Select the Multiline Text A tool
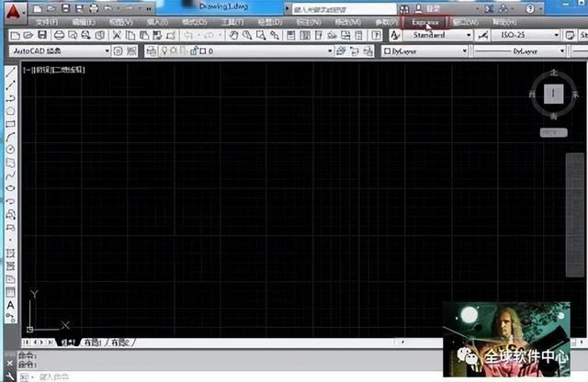The height and width of the screenshot is (382, 588). click(x=10, y=305)
